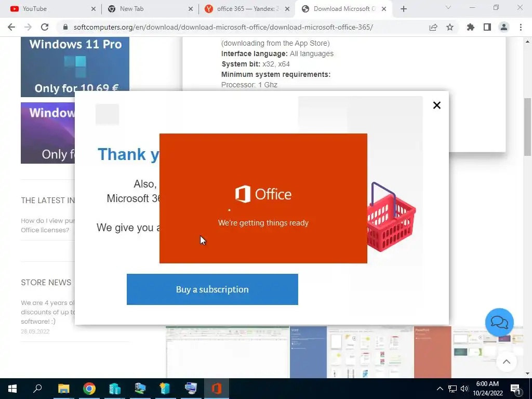Image resolution: width=532 pixels, height=399 pixels.
Task: Close the Yandex search tab
Action: point(287,9)
